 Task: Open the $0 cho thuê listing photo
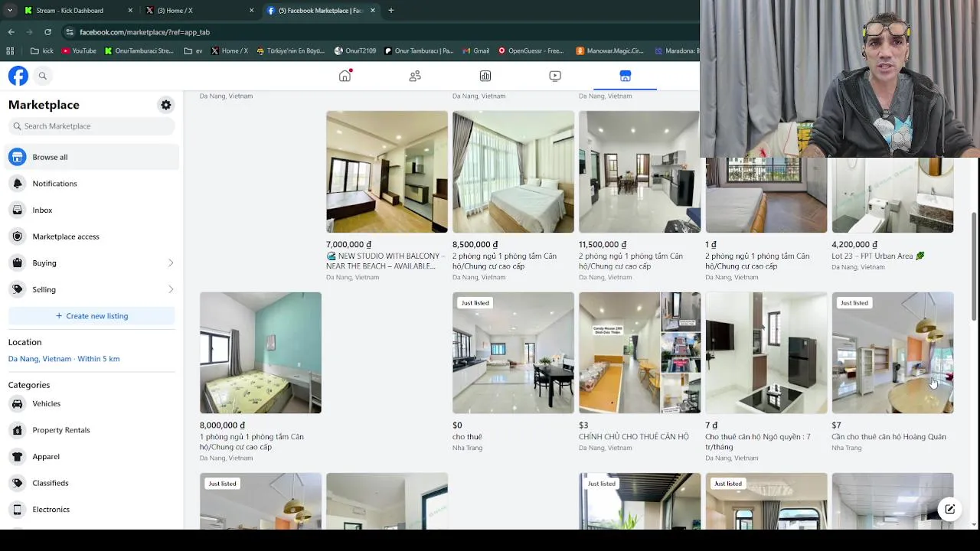[x=513, y=353]
